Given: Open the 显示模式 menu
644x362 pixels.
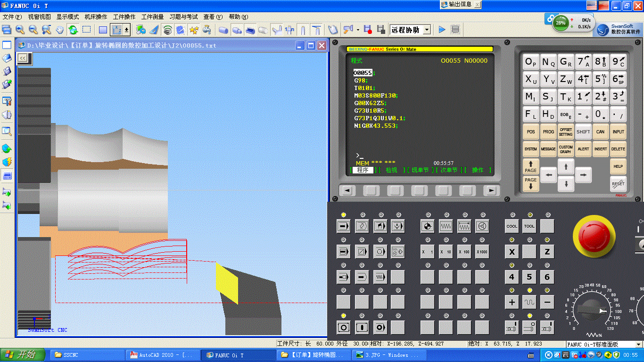Looking at the screenshot, I should (68, 17).
